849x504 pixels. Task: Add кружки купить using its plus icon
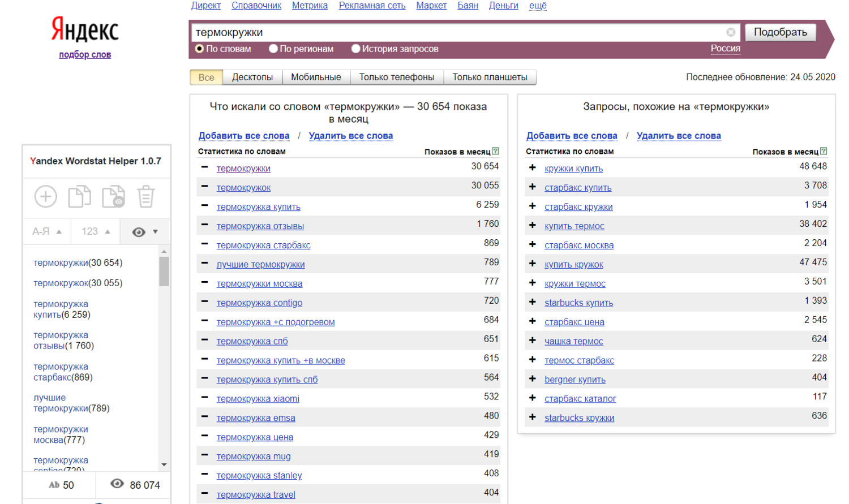click(532, 167)
